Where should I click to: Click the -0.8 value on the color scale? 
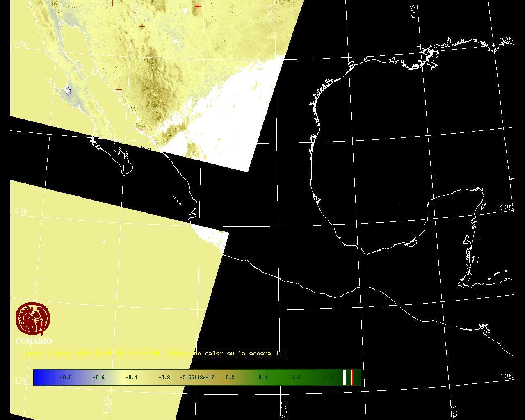tap(66, 377)
